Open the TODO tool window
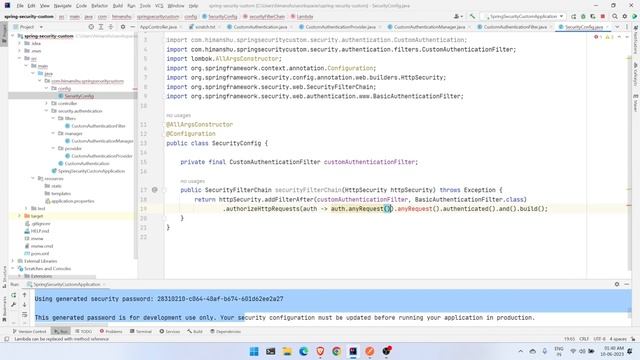Screen dimensions: 640x360 click(x=84, y=331)
